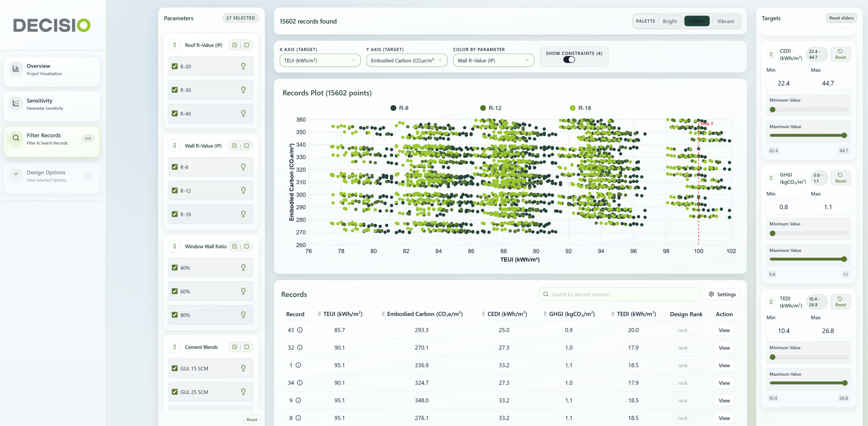This screenshot has width=868, height=426.
Task: Open the X Axis TEUI dropdown
Action: click(320, 60)
